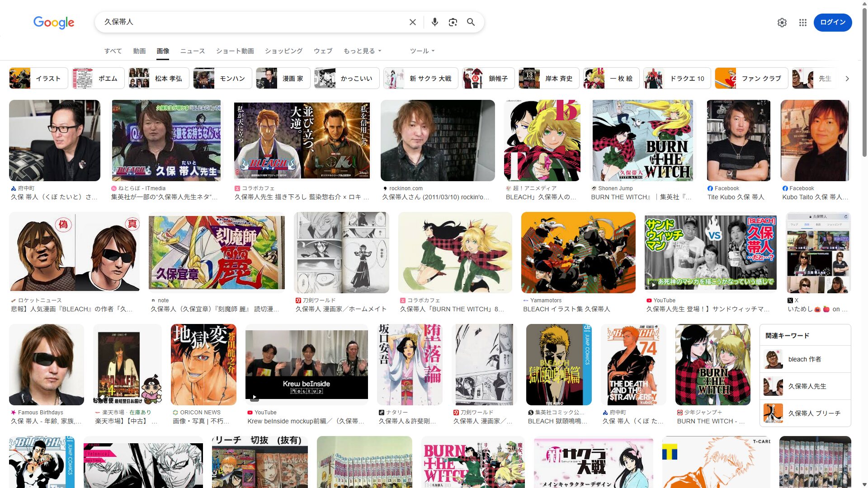This screenshot has height=488, width=868.
Task: Open related keyword bleach 作者
Action: [805, 359]
